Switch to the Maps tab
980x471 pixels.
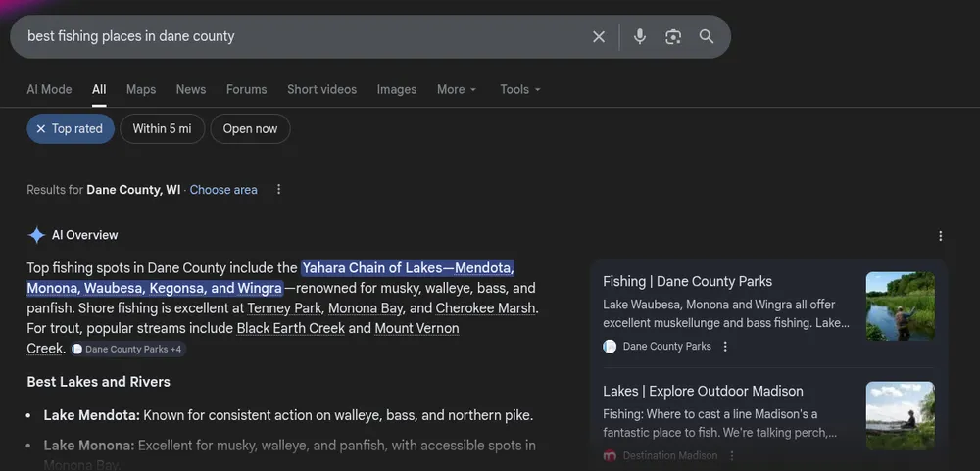[141, 89]
